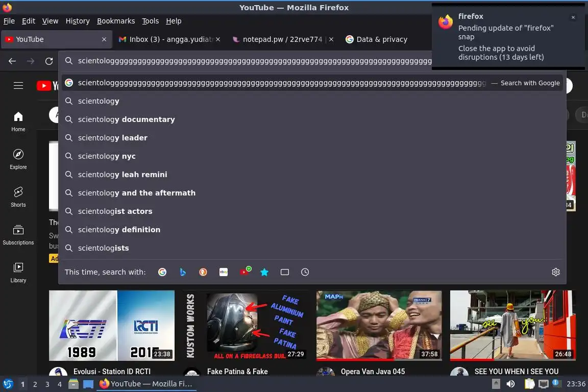Screen dimensions: 588x392
Task: Open search settings gear icon
Action: [556, 272]
